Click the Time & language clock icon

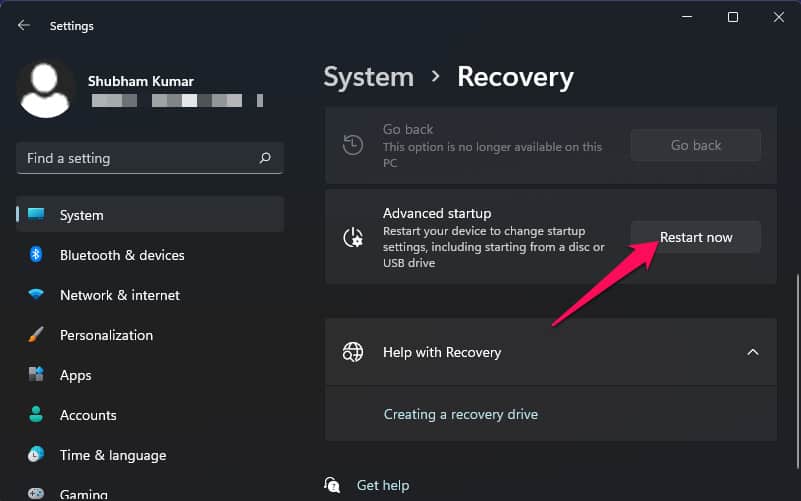pos(36,455)
